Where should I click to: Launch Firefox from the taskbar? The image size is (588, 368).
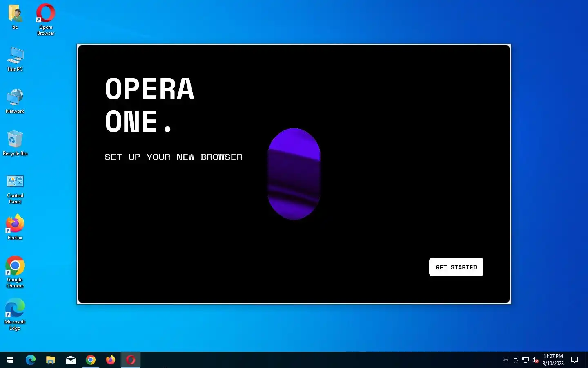coord(111,360)
